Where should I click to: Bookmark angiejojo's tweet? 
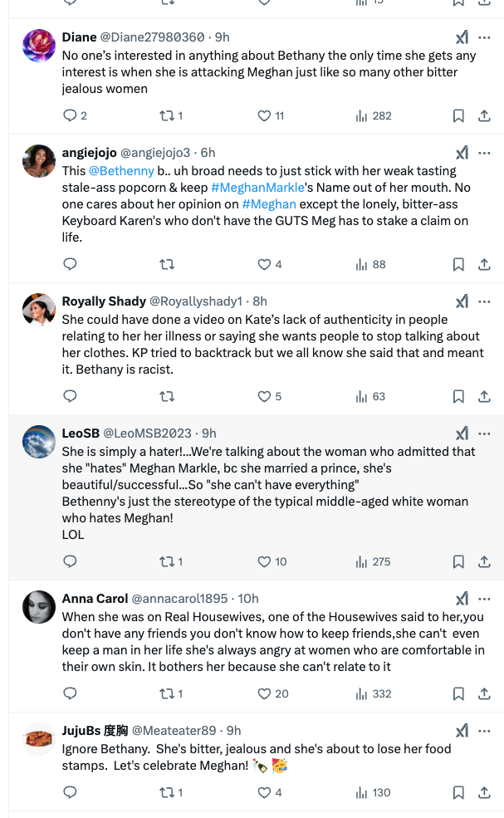pyautogui.click(x=458, y=265)
